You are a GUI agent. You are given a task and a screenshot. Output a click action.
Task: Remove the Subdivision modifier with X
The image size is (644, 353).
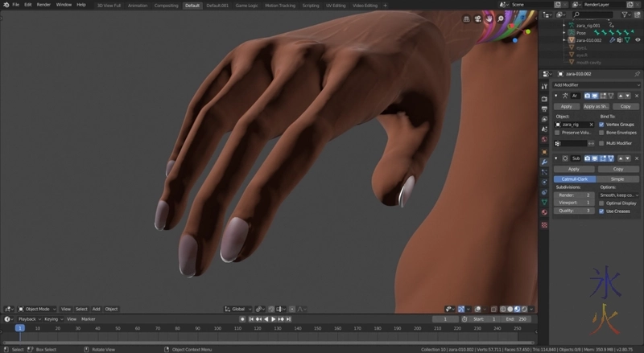coord(636,158)
